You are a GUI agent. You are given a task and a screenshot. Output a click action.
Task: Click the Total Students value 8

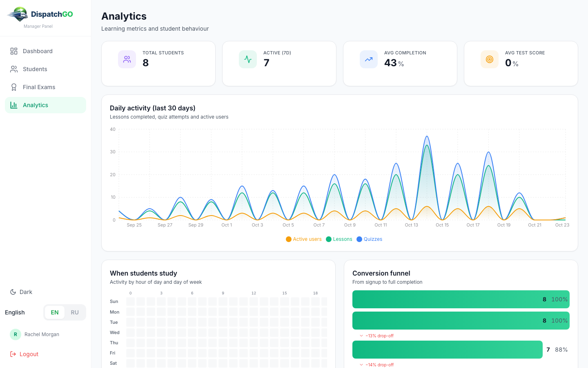coord(146,63)
